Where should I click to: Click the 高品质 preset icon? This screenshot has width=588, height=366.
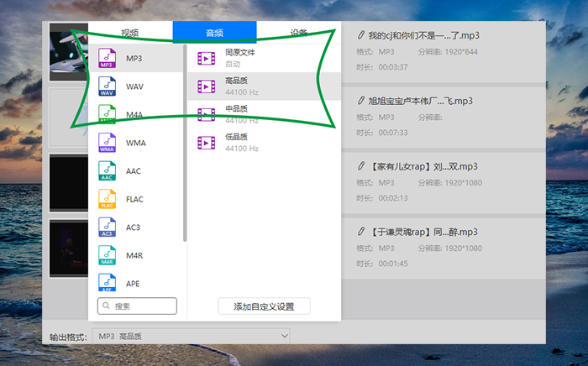(x=207, y=86)
